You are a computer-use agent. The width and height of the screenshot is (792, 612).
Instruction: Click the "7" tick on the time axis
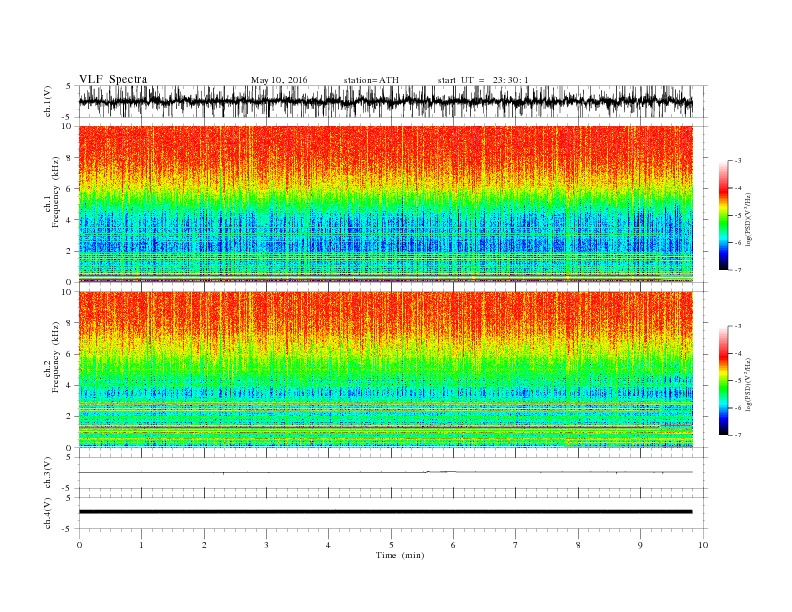click(516, 545)
